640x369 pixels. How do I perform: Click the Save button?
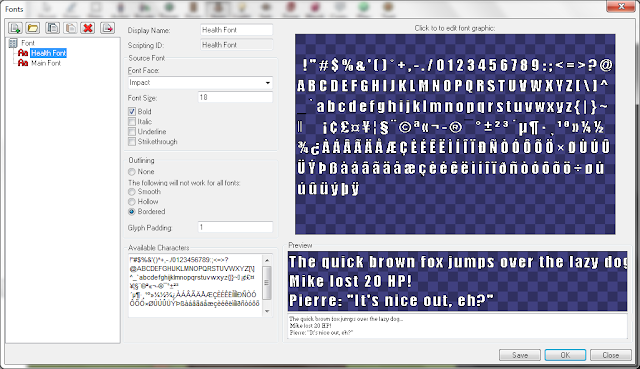click(x=520, y=355)
